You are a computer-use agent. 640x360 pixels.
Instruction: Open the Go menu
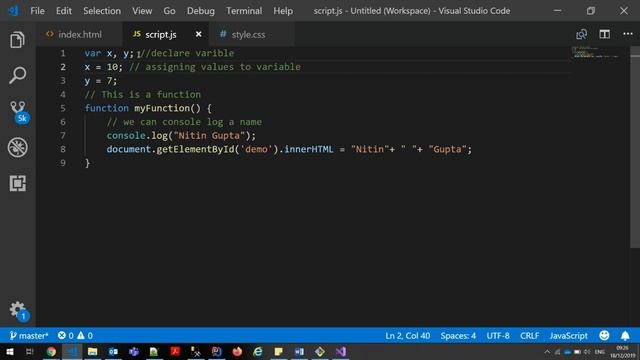click(x=169, y=11)
